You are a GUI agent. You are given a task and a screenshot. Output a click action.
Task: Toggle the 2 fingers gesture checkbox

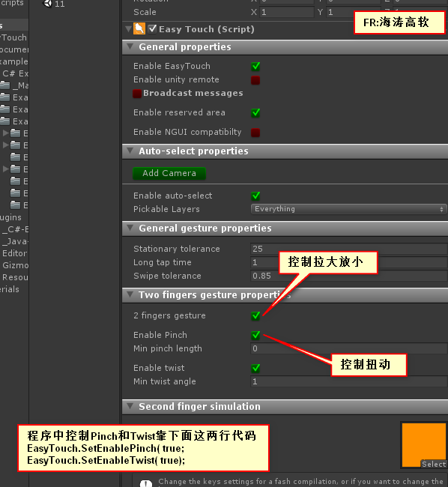tap(255, 315)
